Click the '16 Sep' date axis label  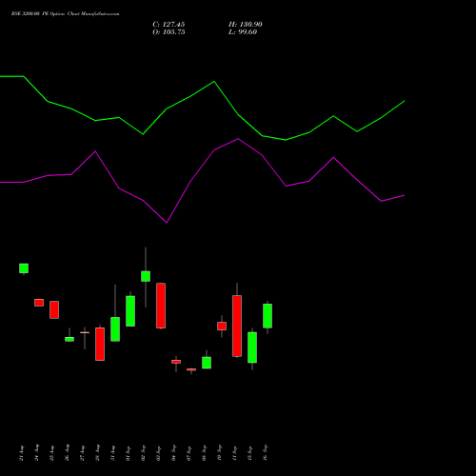click(266, 453)
